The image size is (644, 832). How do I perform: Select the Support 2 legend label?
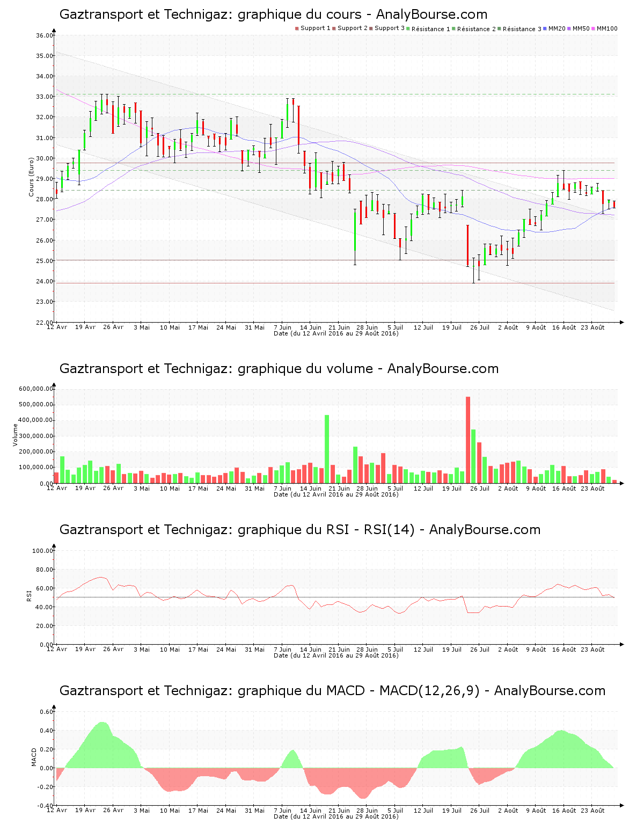click(353, 28)
